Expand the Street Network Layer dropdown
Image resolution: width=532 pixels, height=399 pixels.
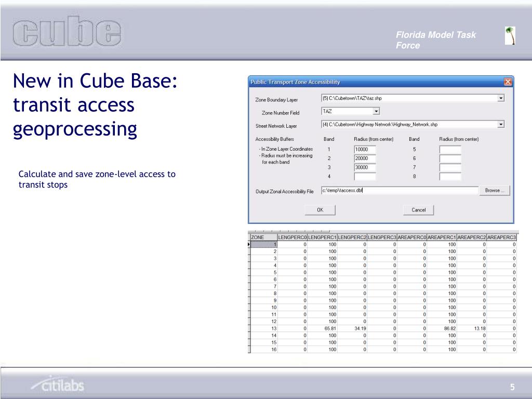[x=501, y=125]
